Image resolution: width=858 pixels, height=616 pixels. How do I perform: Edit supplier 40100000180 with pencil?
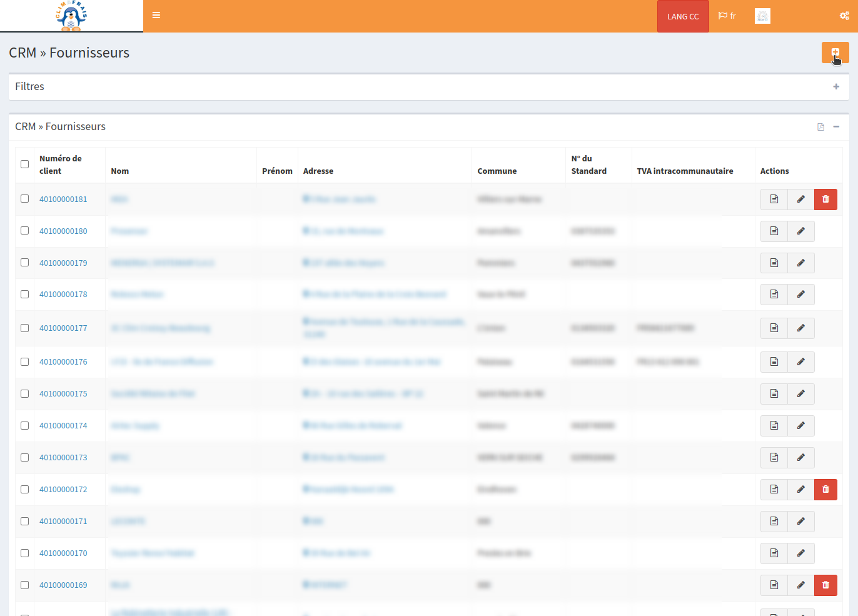(800, 231)
